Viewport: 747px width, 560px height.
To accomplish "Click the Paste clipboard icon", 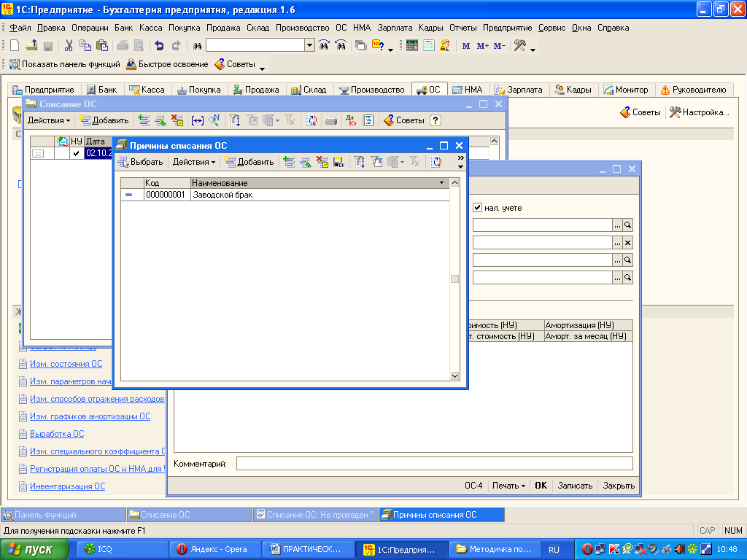I will 102,46.
